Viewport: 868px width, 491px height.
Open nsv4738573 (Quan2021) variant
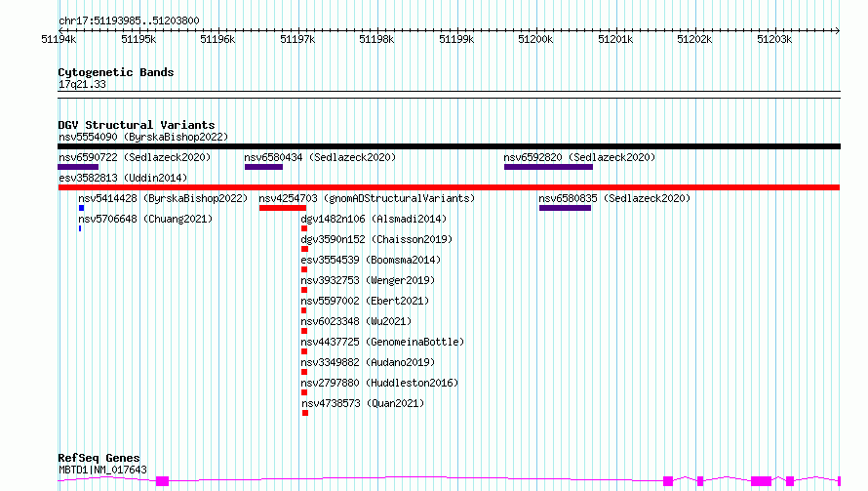363,403
